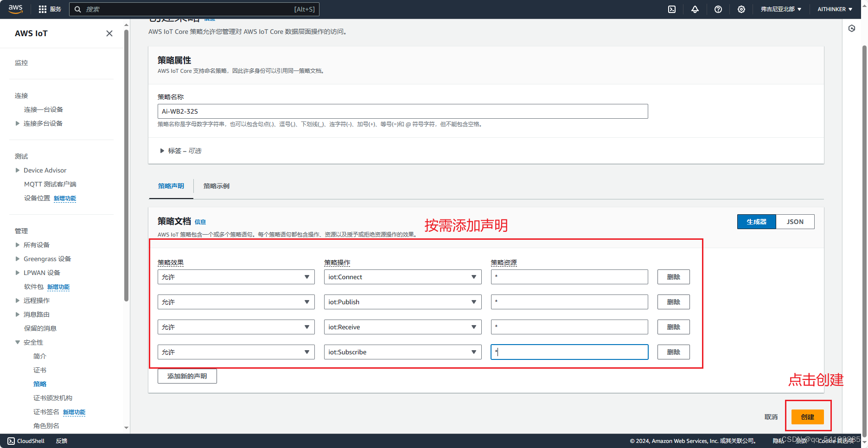Click the CloudShell icon in footer
The height and width of the screenshot is (448, 868).
coord(11,441)
